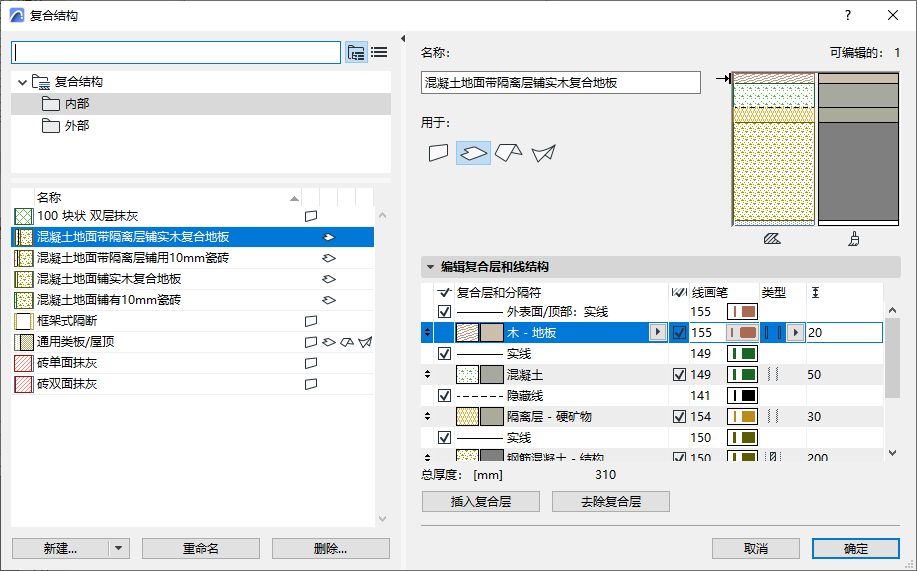Click skin type icon of 隔离层 - 硬矿物 row

pos(773,417)
